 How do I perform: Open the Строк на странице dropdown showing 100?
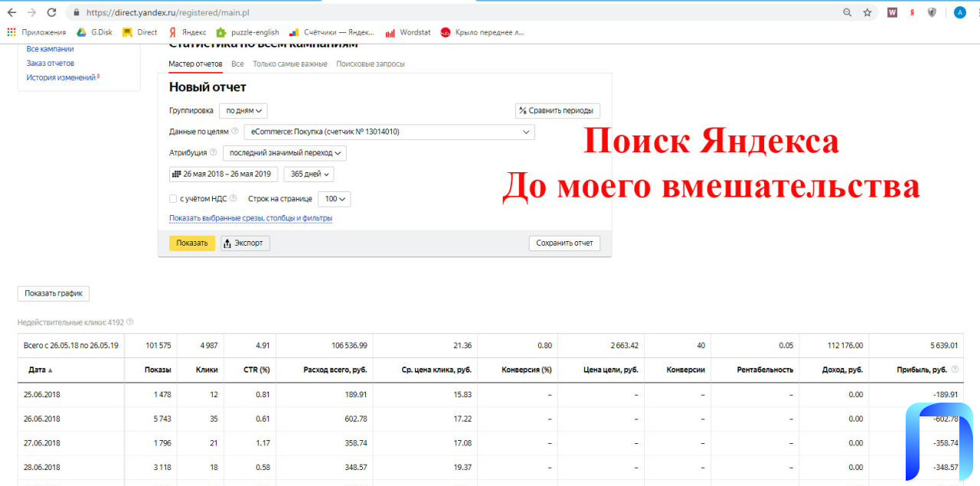[335, 199]
